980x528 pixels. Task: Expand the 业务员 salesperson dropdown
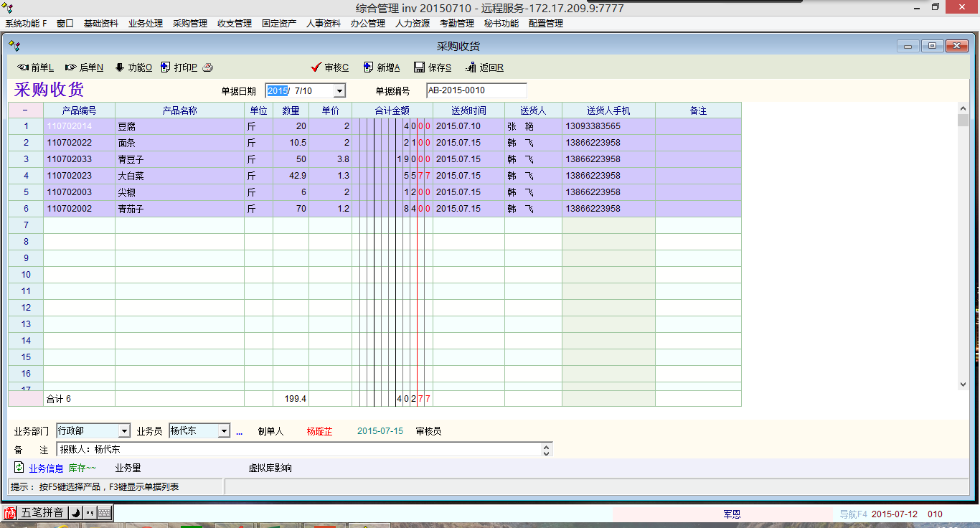pos(224,431)
